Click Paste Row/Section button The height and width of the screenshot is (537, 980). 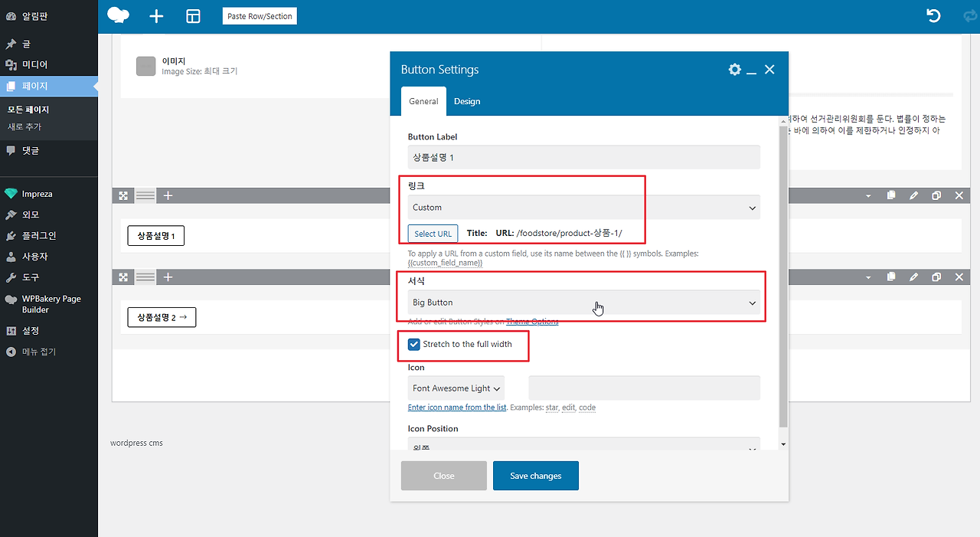pyautogui.click(x=260, y=16)
